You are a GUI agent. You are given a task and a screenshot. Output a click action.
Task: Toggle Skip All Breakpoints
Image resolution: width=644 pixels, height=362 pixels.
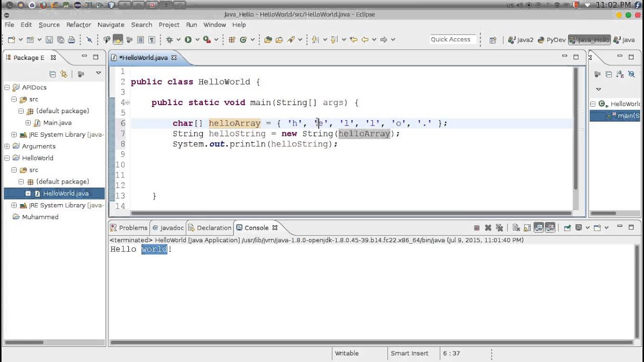(89, 40)
